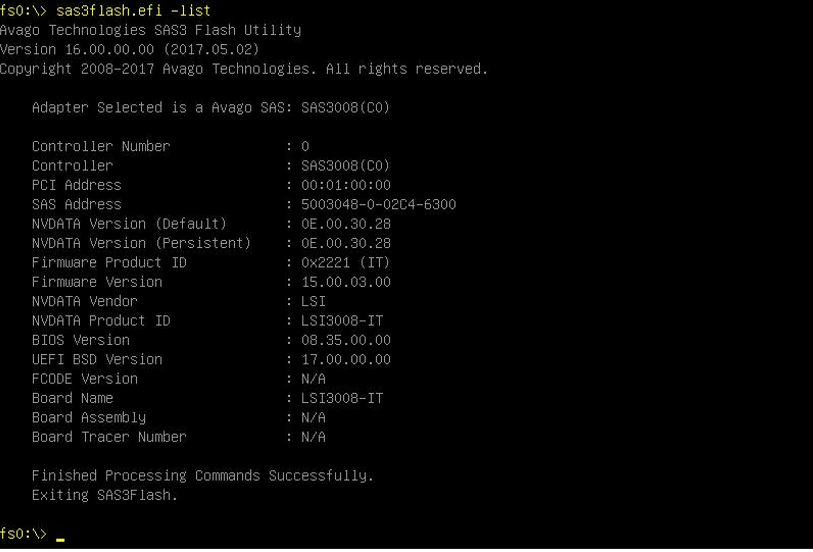
Task: Select the SAS Address value 5003048-0-02C4-6300
Action: [379, 204]
